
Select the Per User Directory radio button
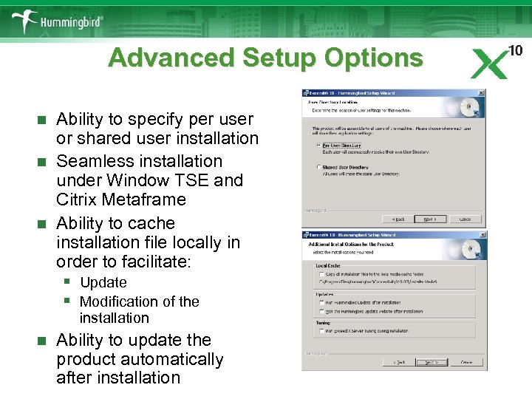[x=319, y=145]
